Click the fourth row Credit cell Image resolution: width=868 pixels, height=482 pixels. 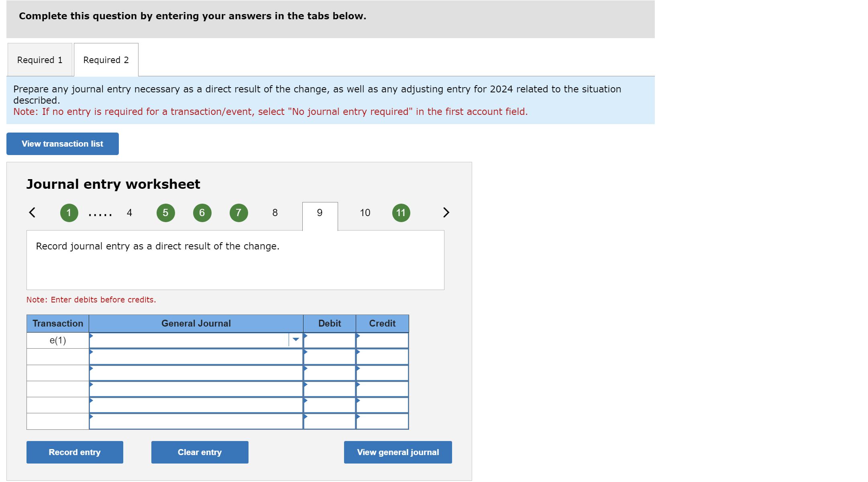382,389
